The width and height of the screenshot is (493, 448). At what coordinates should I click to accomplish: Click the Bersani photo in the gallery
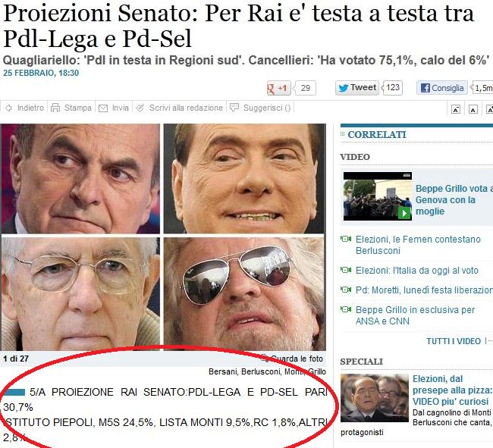pos(80,178)
